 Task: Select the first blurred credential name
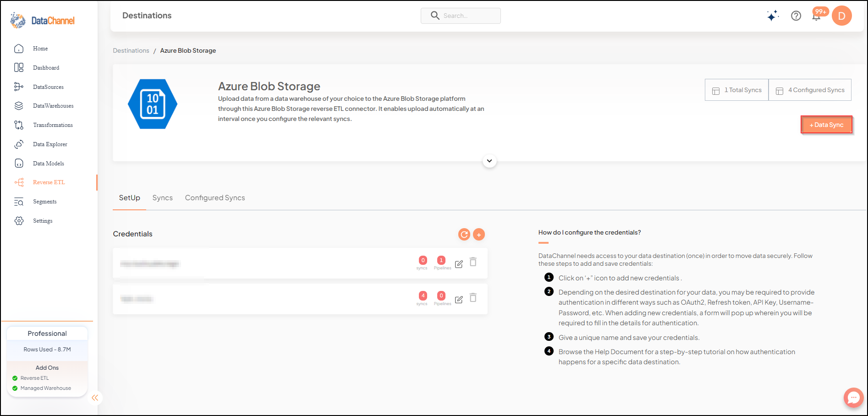tap(150, 264)
